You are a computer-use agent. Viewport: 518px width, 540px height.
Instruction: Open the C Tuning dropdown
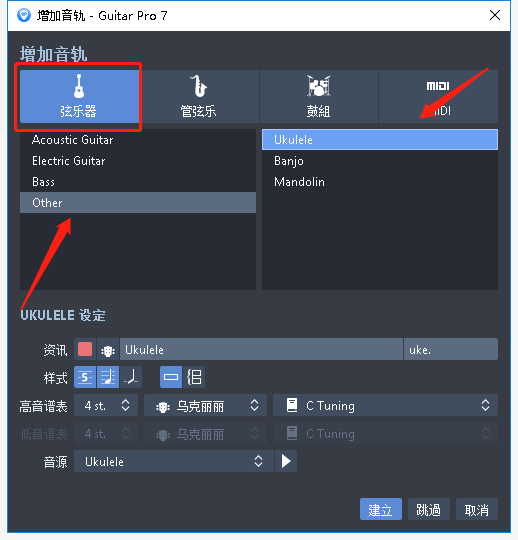(x=385, y=405)
